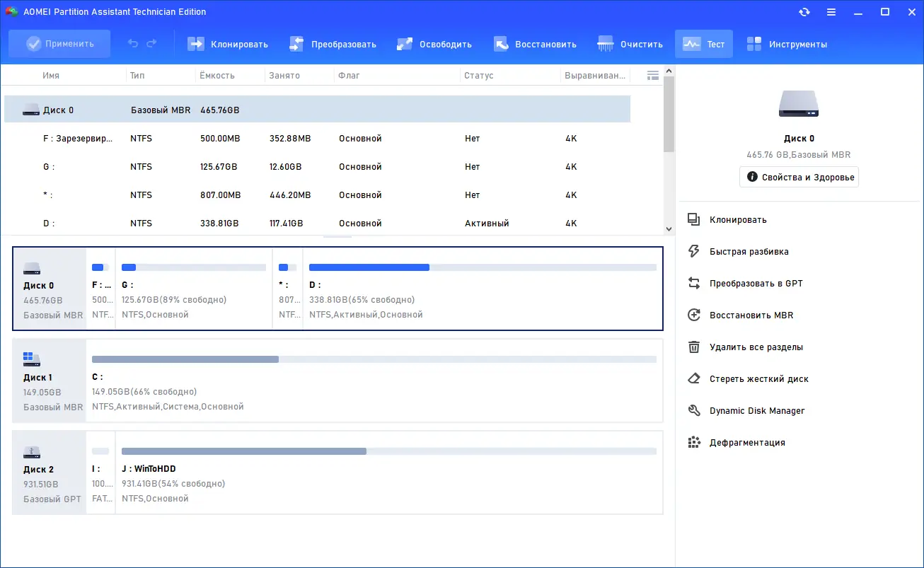Screen dimensions: 924x568
Task: Click Свойства и Здоровье button
Action: pos(799,177)
